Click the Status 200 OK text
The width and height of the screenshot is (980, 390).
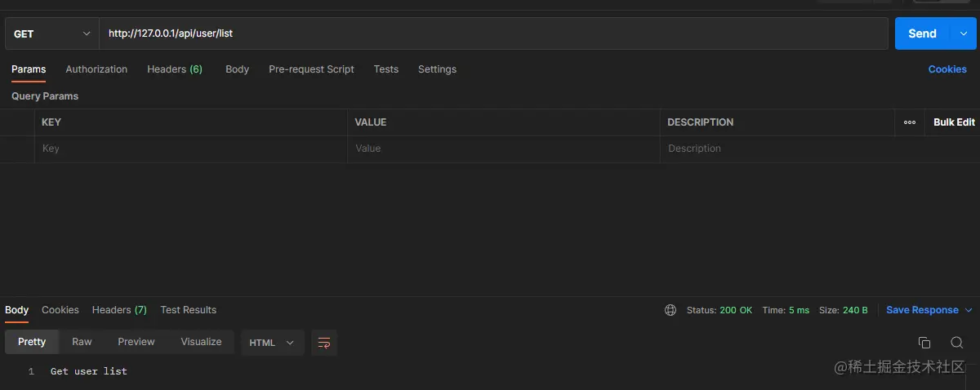point(719,310)
